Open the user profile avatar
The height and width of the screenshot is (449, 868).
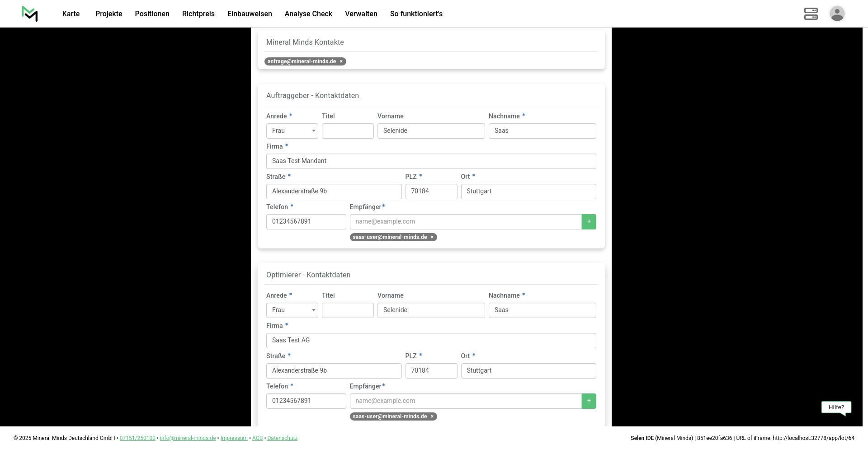837,14
